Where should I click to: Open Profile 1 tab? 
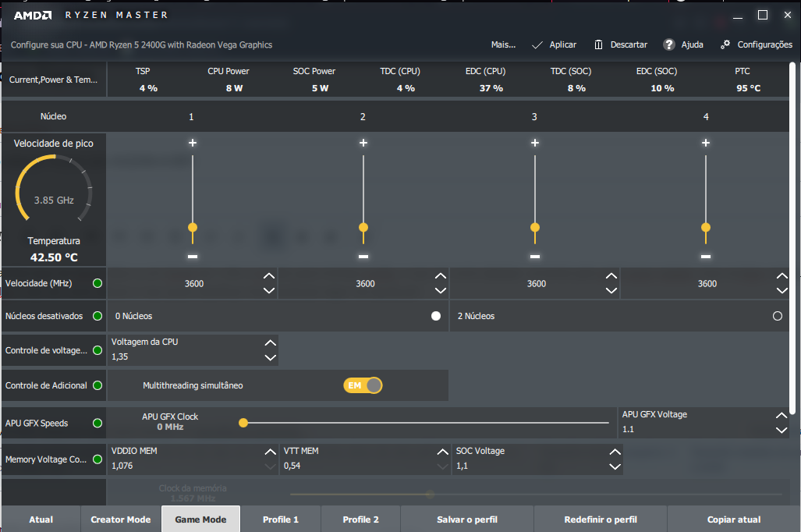coord(281,520)
